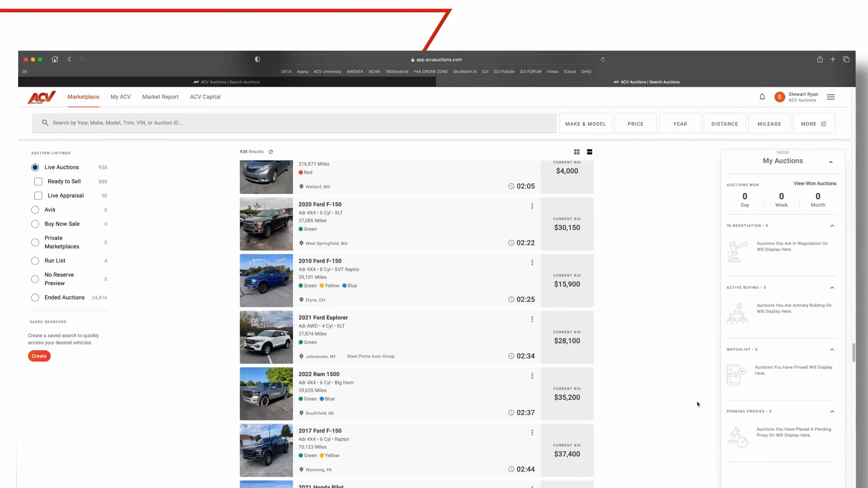Click the page scrollbar on right edge
The width and height of the screenshot is (868, 488).
tap(854, 352)
